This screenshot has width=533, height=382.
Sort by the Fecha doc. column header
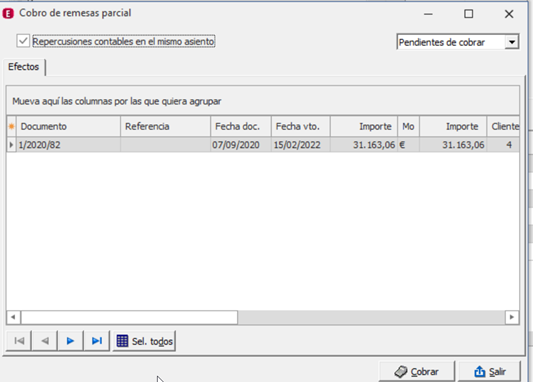[x=241, y=126]
